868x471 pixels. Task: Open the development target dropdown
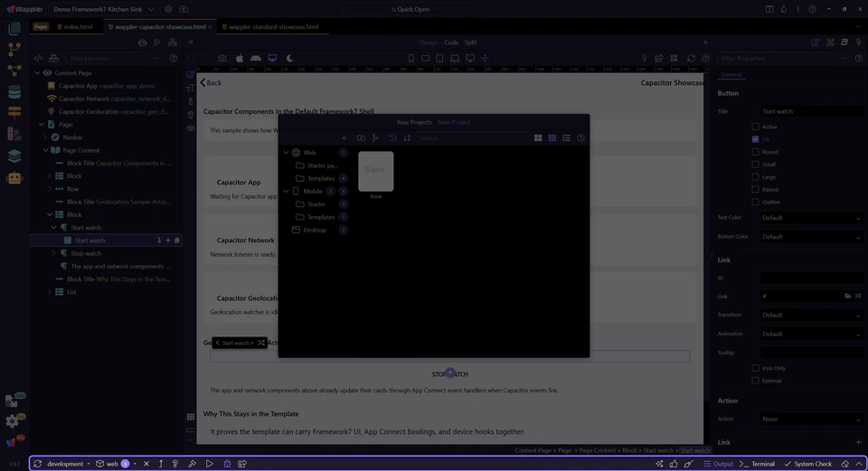68,464
